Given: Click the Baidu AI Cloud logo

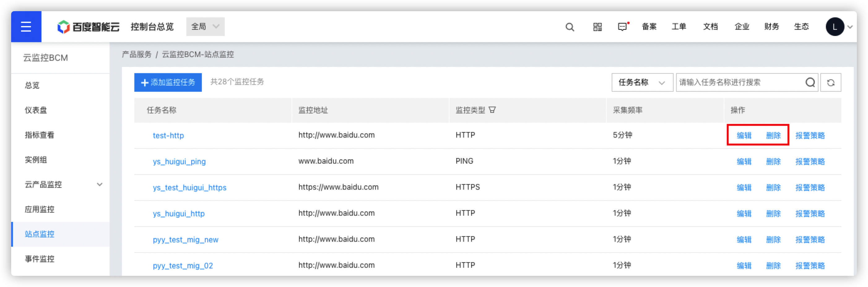Looking at the screenshot, I should 88,27.
